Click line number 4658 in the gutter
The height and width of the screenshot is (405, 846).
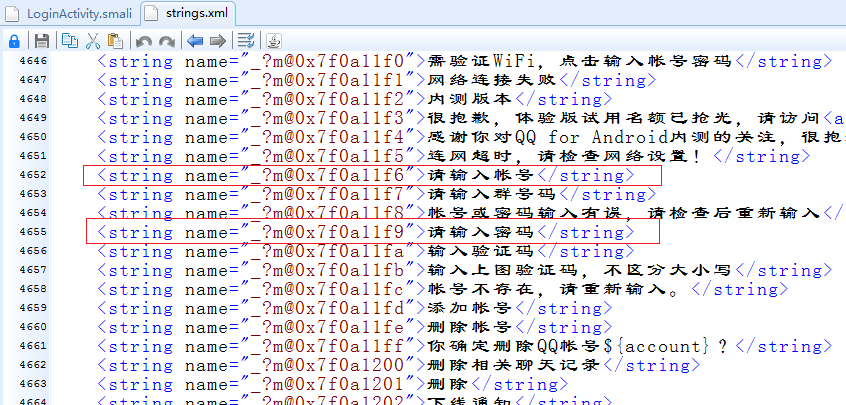pyautogui.click(x=33, y=289)
